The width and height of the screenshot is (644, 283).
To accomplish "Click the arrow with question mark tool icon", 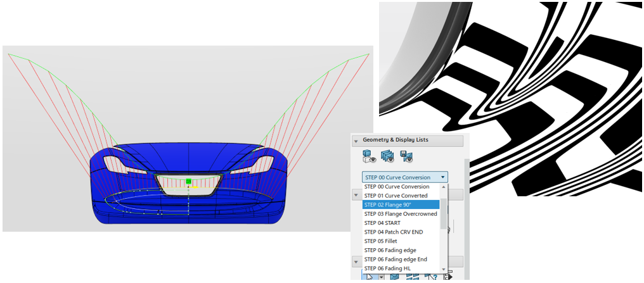I will tap(434, 275).
